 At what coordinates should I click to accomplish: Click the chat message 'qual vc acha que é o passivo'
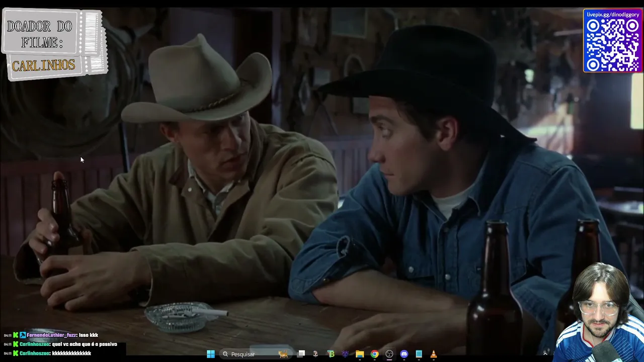click(x=85, y=344)
